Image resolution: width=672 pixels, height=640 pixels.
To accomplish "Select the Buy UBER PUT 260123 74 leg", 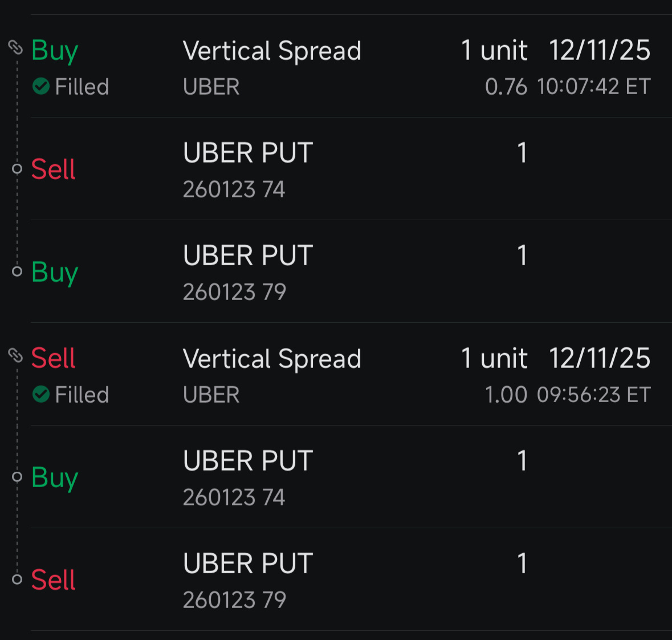I will (351, 476).
